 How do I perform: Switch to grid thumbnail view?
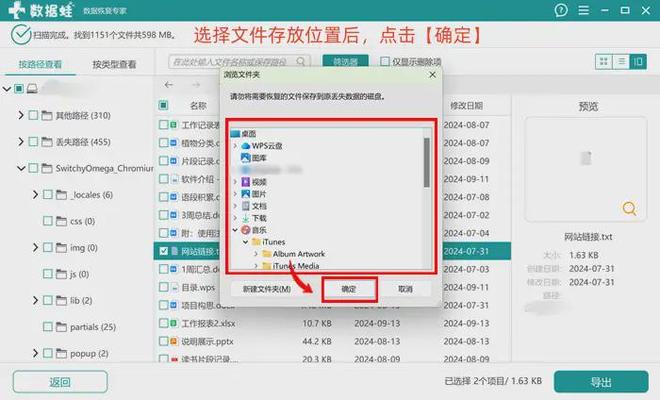pos(604,62)
